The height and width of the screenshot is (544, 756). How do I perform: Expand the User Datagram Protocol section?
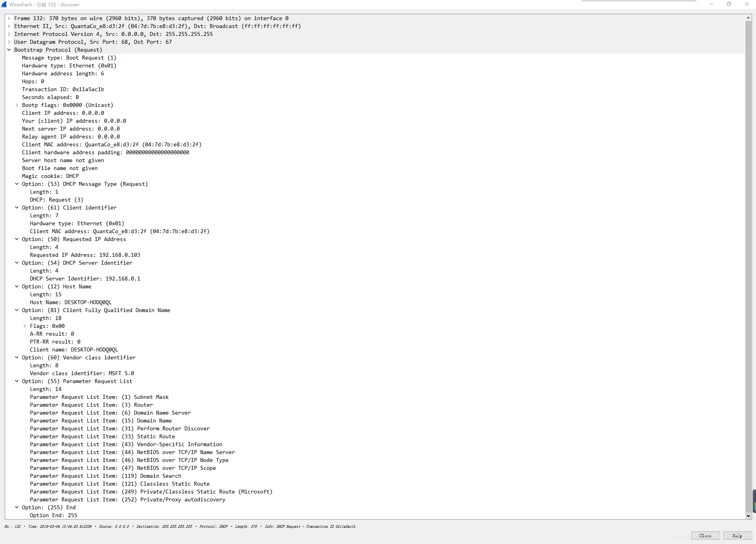pyautogui.click(x=9, y=42)
